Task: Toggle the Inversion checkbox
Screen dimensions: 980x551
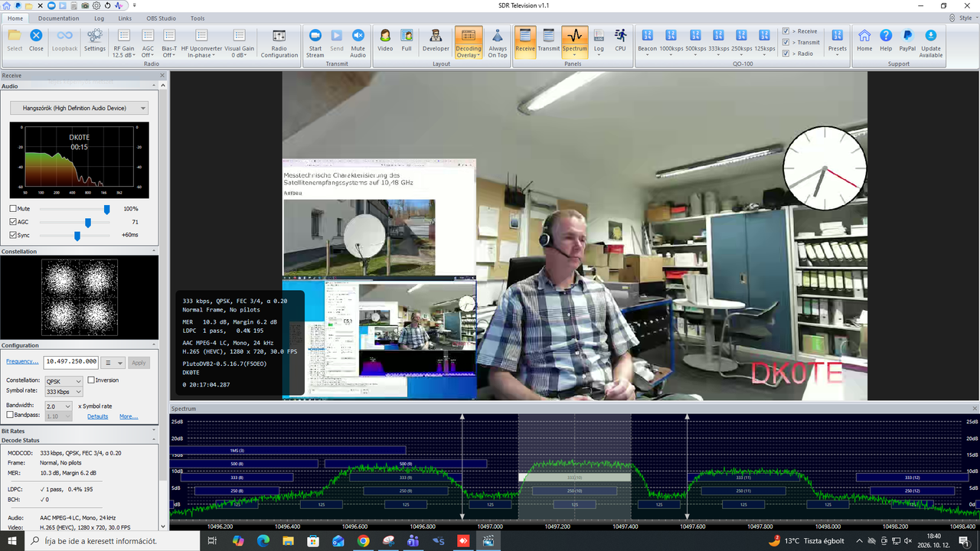Action: pos(91,380)
